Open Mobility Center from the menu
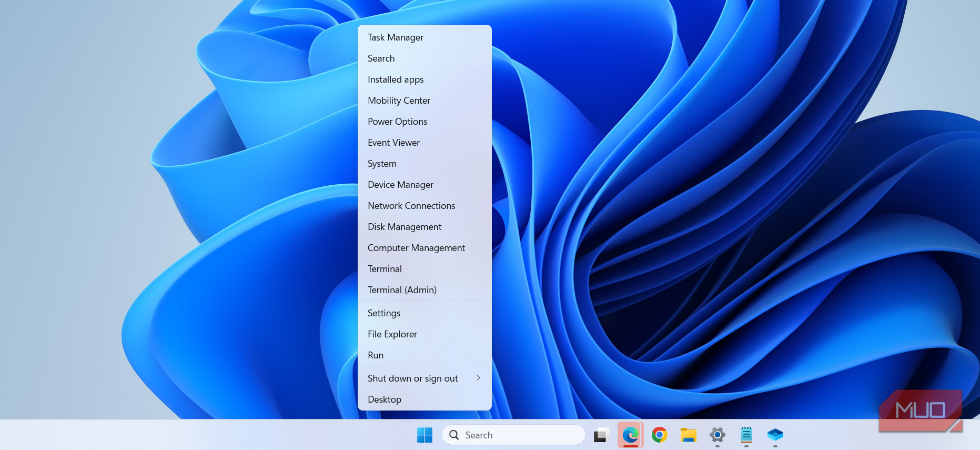The height and width of the screenshot is (450, 980). point(425,101)
